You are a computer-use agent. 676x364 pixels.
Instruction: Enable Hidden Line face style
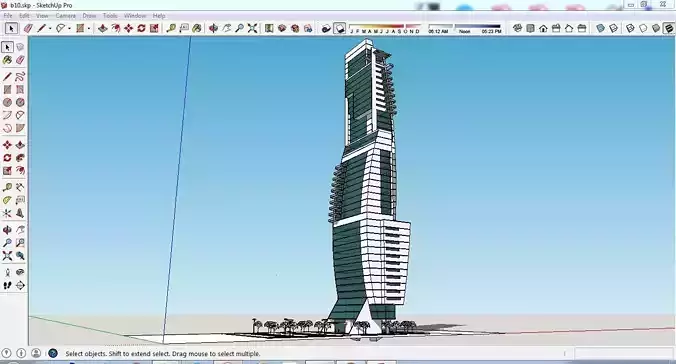643,28
